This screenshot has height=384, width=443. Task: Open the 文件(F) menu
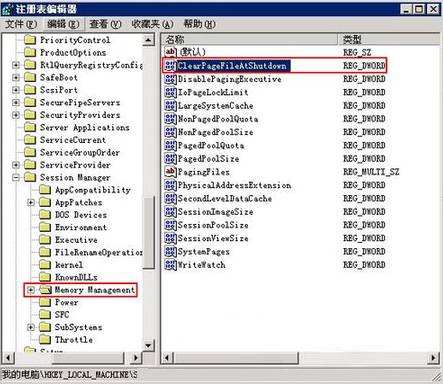coord(21,24)
